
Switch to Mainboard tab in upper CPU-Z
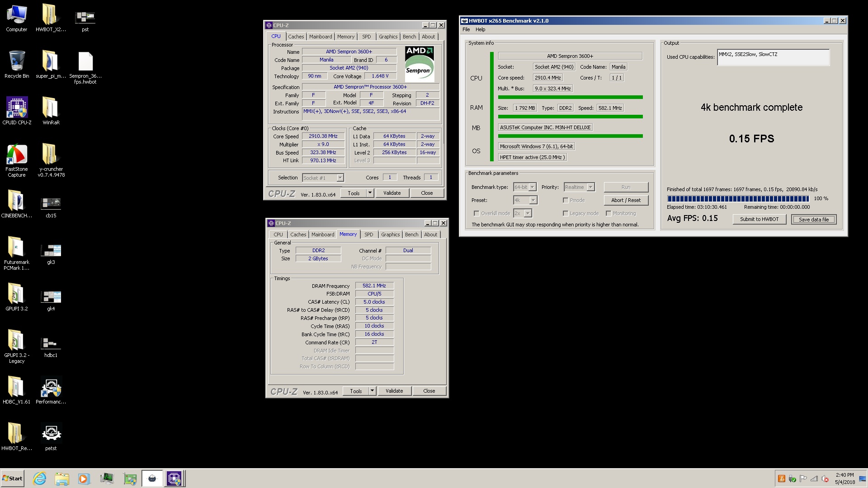321,37
